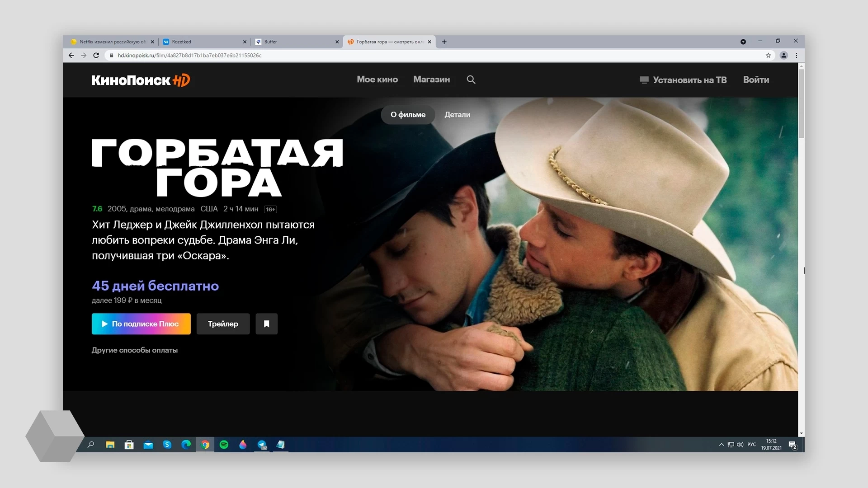The width and height of the screenshot is (868, 488).
Task: Open the colorful droplet app in taskbar
Action: click(x=243, y=445)
